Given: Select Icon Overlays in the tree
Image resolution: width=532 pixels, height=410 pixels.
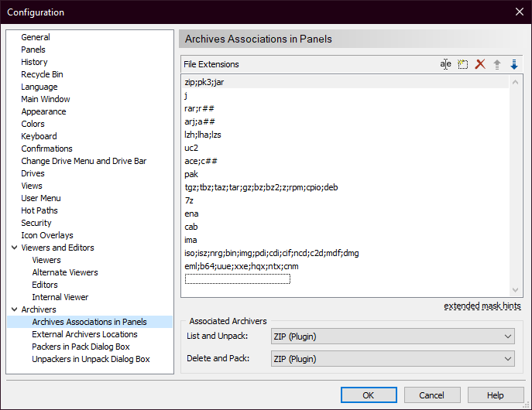Looking at the screenshot, I should pyautogui.click(x=47, y=235).
